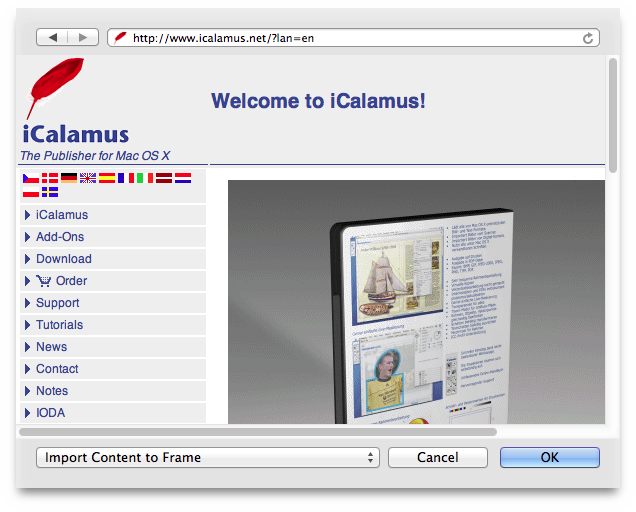Go back with the left arrow button

(52, 37)
